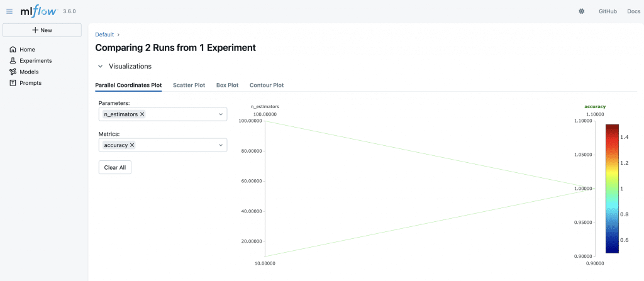Open the GitHub link

point(608,11)
